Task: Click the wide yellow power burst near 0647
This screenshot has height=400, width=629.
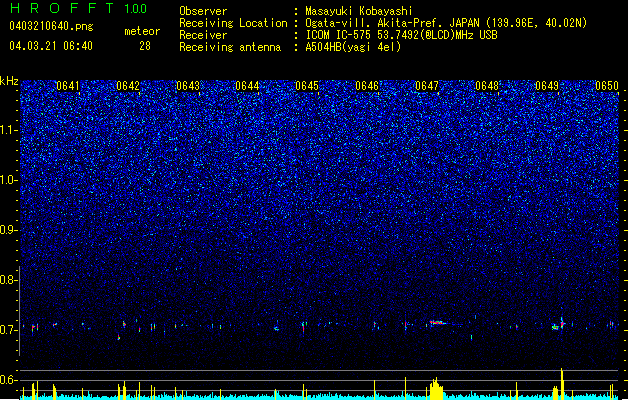Action: coord(436,389)
